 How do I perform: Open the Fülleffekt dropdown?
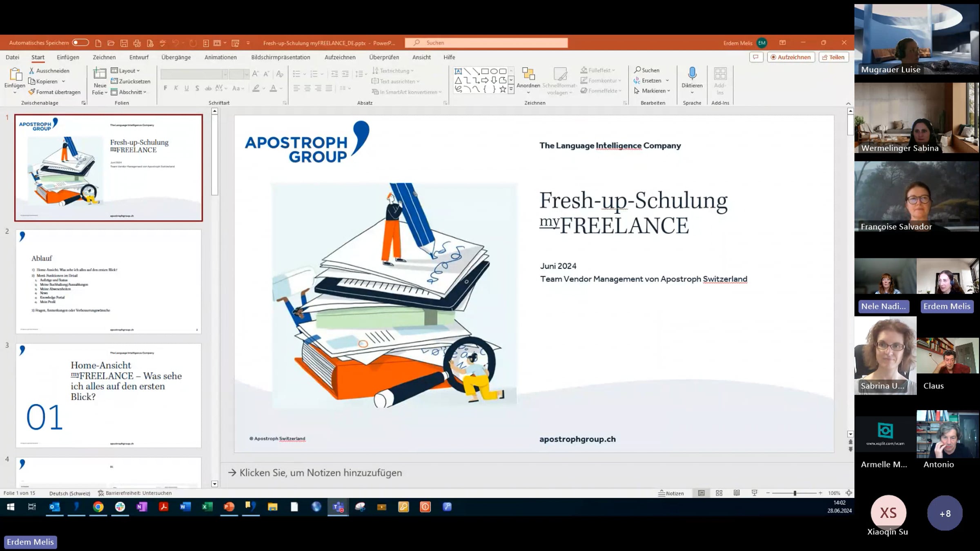point(598,70)
